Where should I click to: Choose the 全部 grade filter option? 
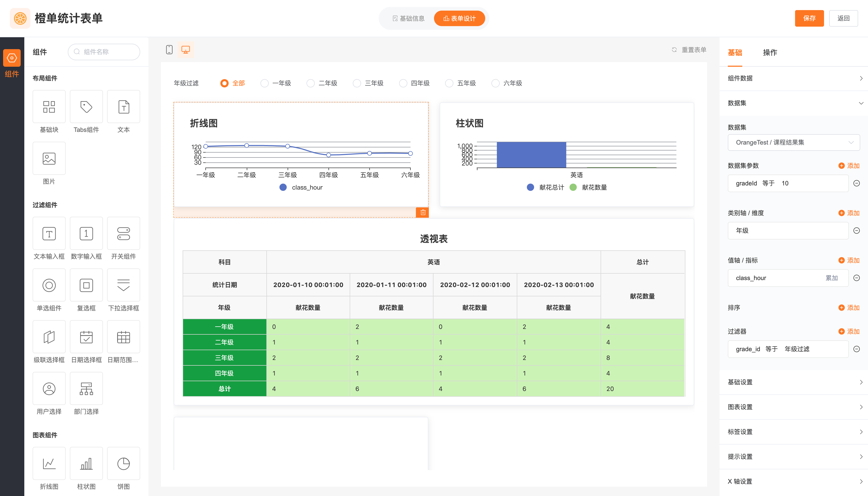click(x=224, y=83)
